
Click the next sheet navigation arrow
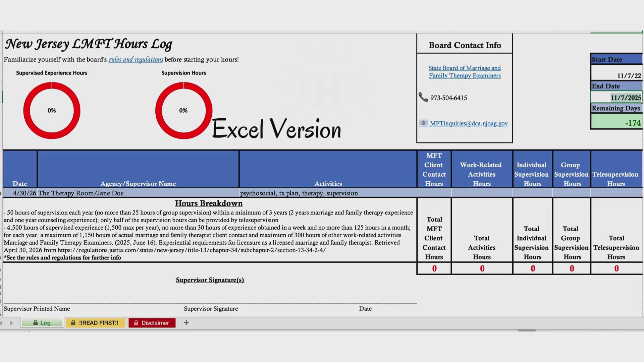(x=11, y=323)
